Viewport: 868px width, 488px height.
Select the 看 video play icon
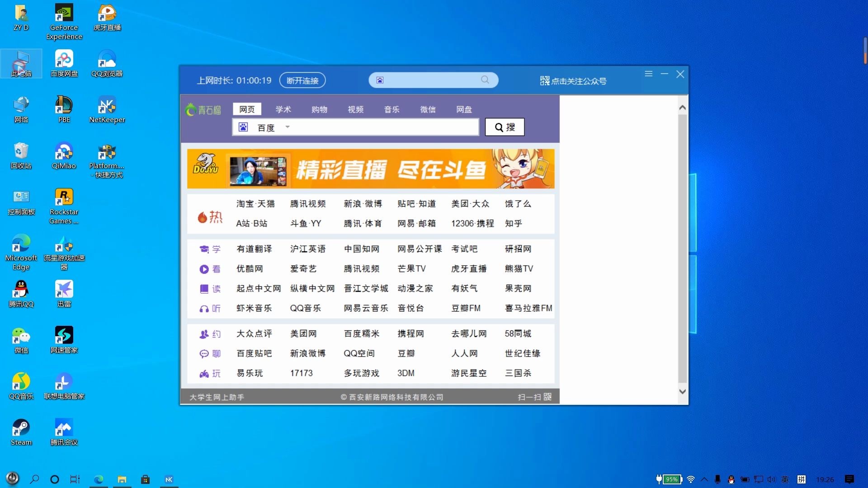204,269
